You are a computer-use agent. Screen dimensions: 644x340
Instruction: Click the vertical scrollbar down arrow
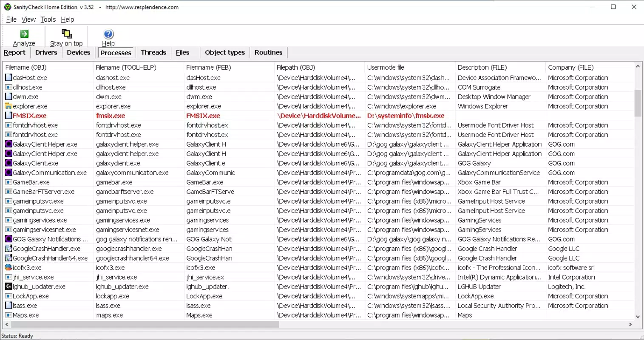pos(638,317)
